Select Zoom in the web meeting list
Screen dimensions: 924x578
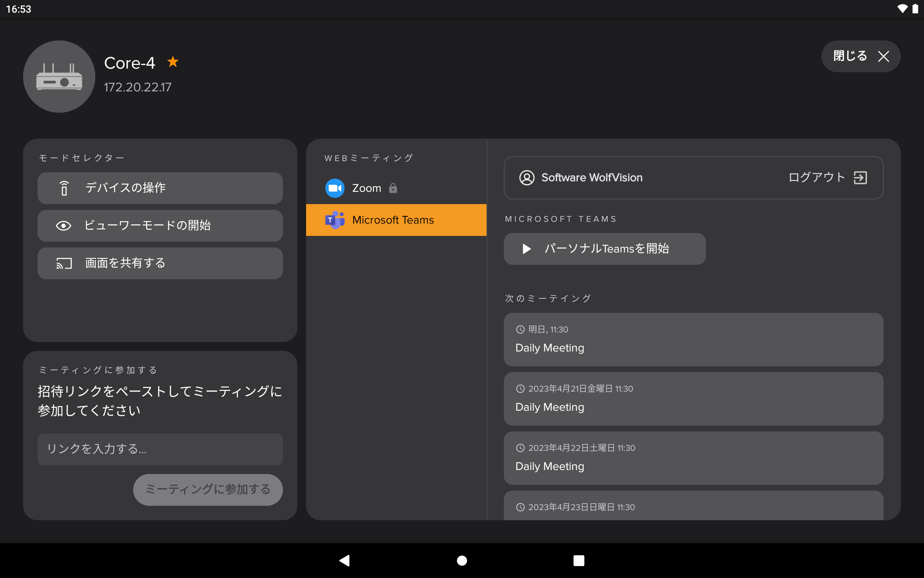(x=396, y=188)
